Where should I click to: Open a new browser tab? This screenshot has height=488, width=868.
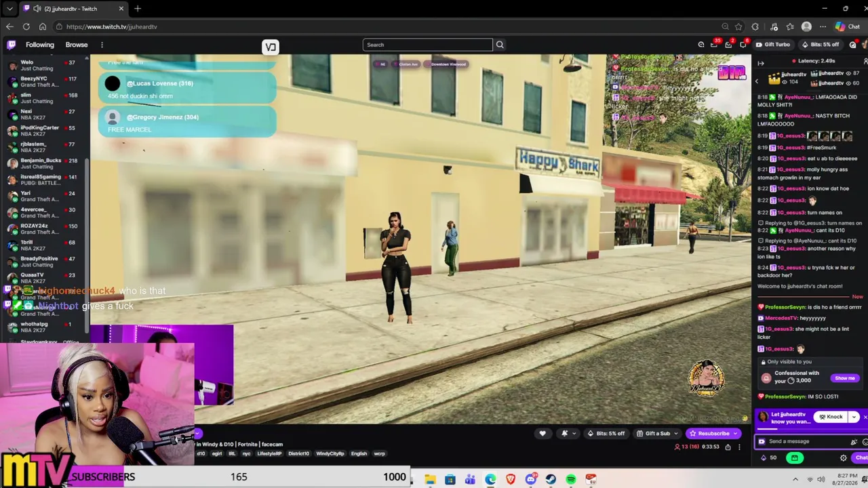[138, 9]
